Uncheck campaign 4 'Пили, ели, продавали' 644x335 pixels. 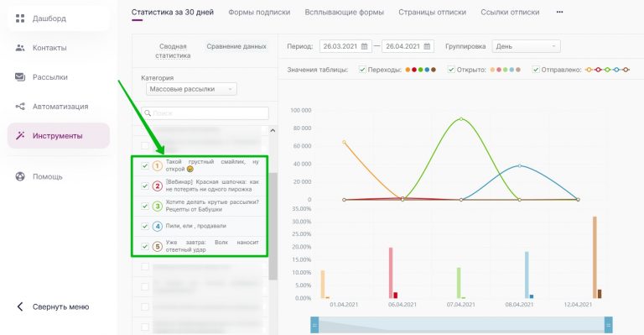pyautogui.click(x=145, y=226)
